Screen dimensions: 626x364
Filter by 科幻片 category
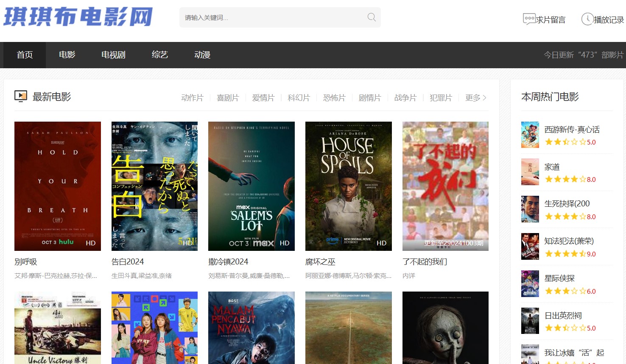(x=299, y=98)
